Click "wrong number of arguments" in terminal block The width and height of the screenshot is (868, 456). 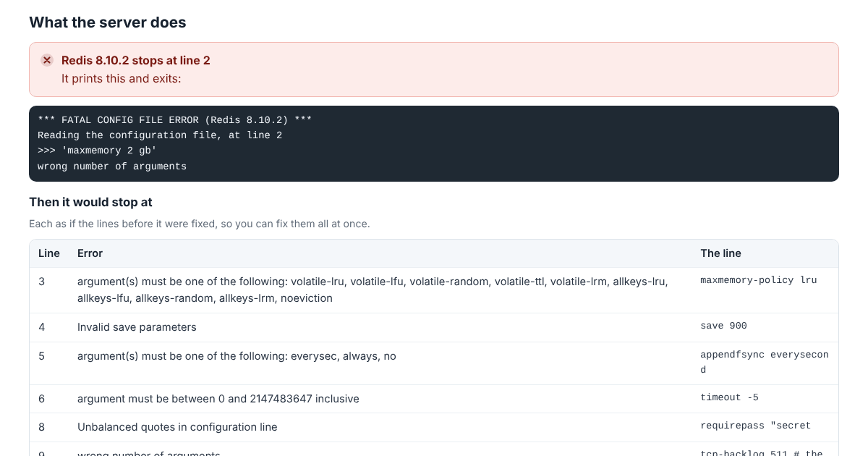(x=112, y=166)
